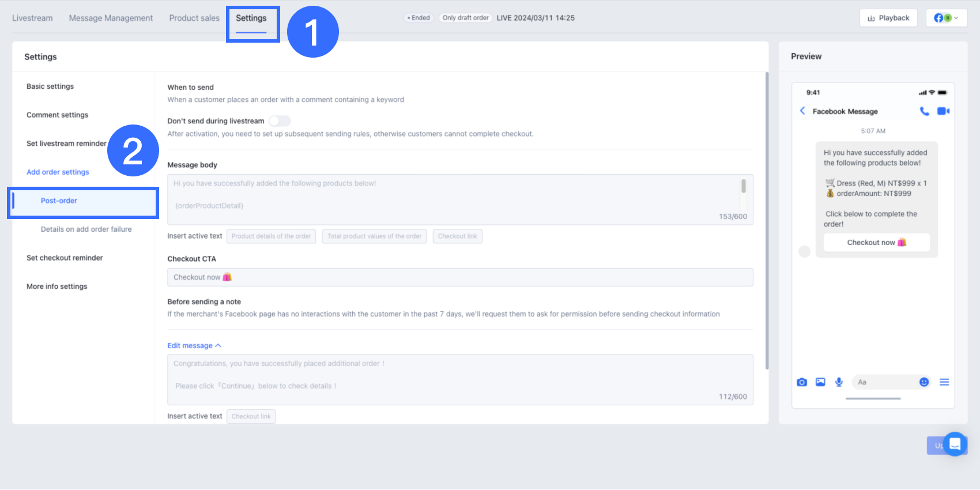The height and width of the screenshot is (490, 980).
Task: Click the Congratulations edit message text area
Action: click(460, 379)
